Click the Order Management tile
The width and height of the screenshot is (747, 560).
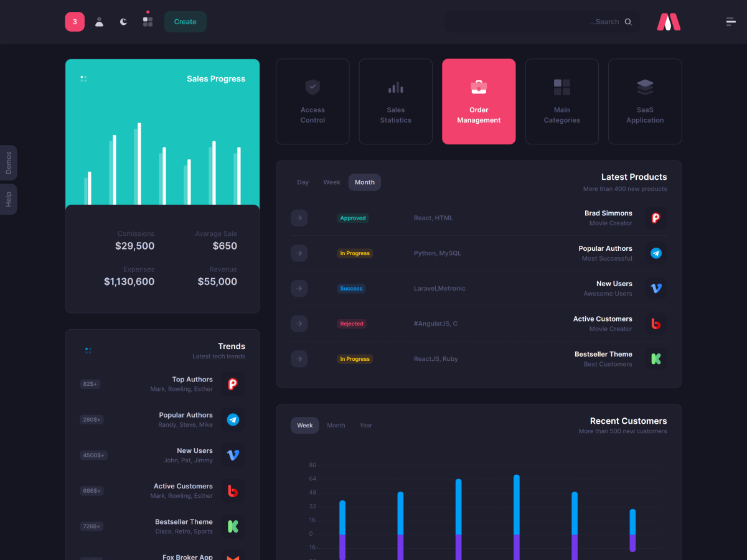tap(479, 101)
